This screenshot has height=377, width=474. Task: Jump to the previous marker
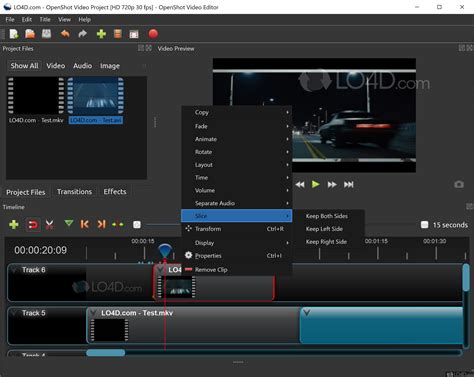tap(85, 224)
